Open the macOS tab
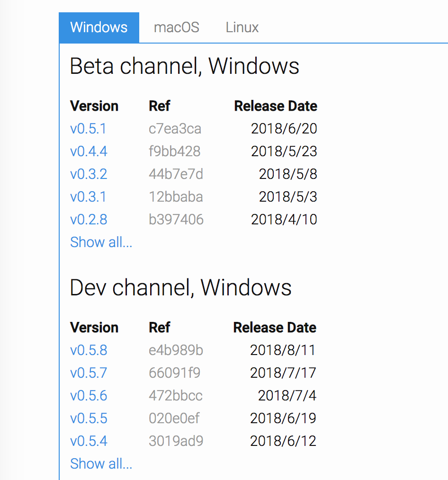The height and width of the screenshot is (480, 448). point(176,27)
